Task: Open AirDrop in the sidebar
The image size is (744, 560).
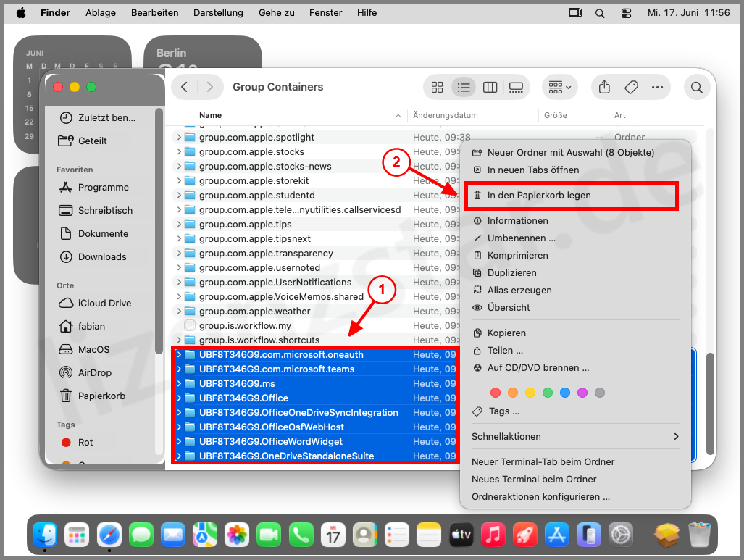Action: click(x=85, y=372)
